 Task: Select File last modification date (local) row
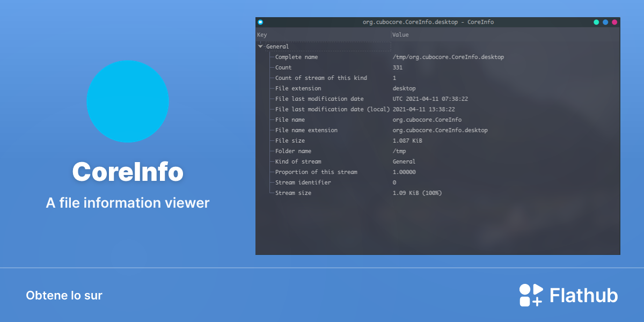pyautogui.click(x=438, y=109)
